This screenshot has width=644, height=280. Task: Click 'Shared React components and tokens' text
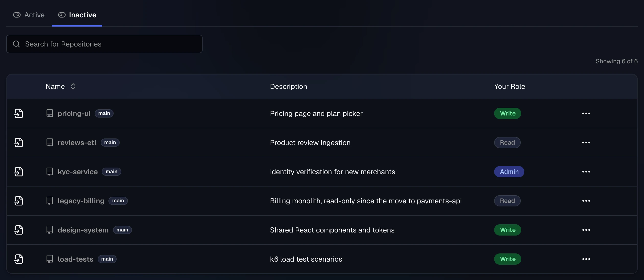click(332, 230)
